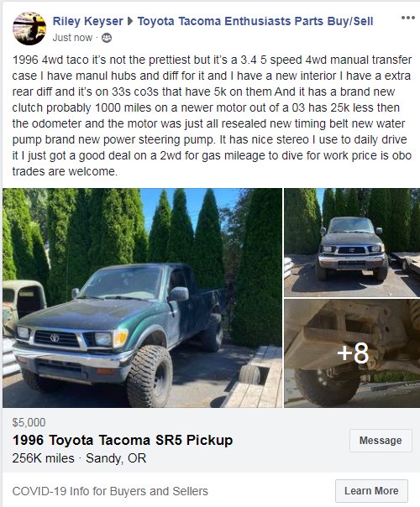Click the arrow between poster and group name
420x507 pixels.
pos(130,21)
